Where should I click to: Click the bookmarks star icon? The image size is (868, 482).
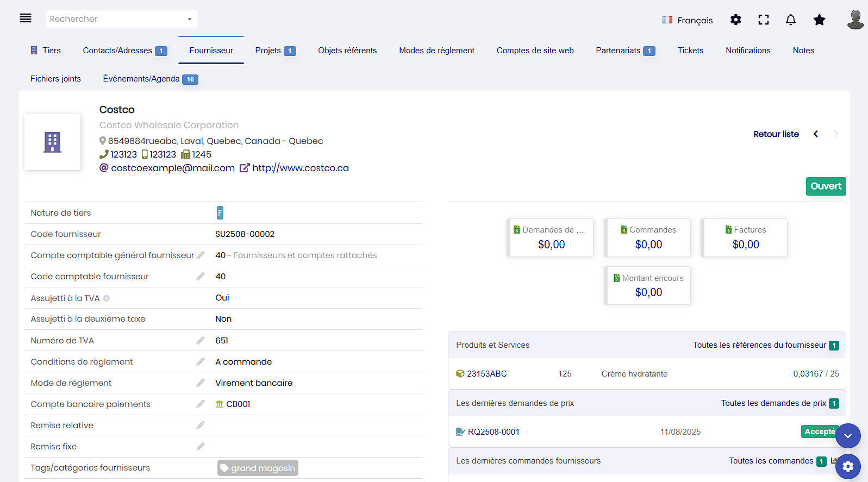point(819,20)
